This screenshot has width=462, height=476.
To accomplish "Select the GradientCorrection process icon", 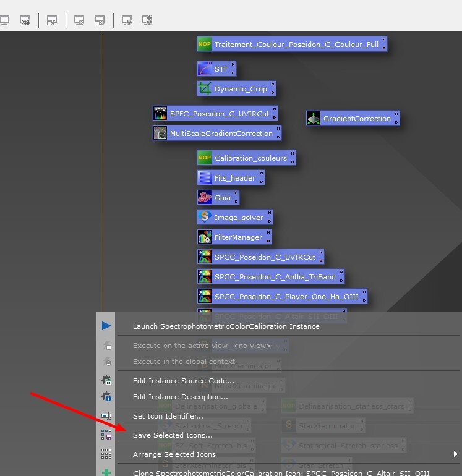I will (353, 119).
